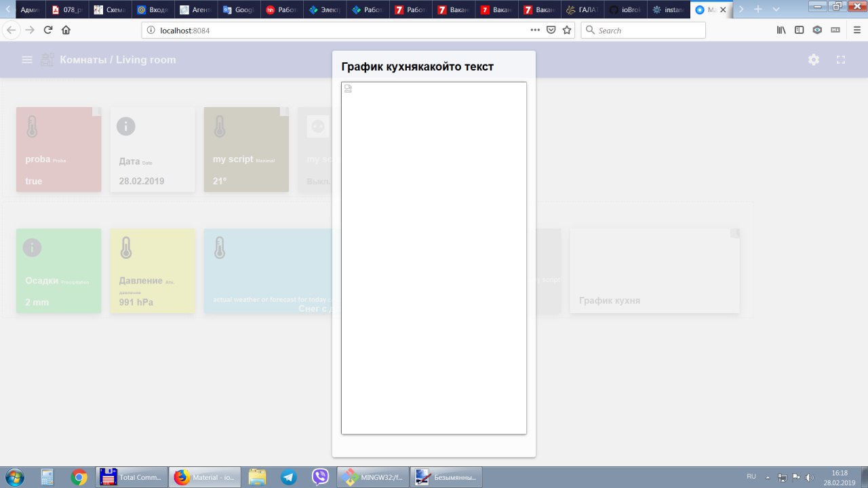868x488 pixels.
Task: Click the browser Search field
Action: tap(643, 30)
